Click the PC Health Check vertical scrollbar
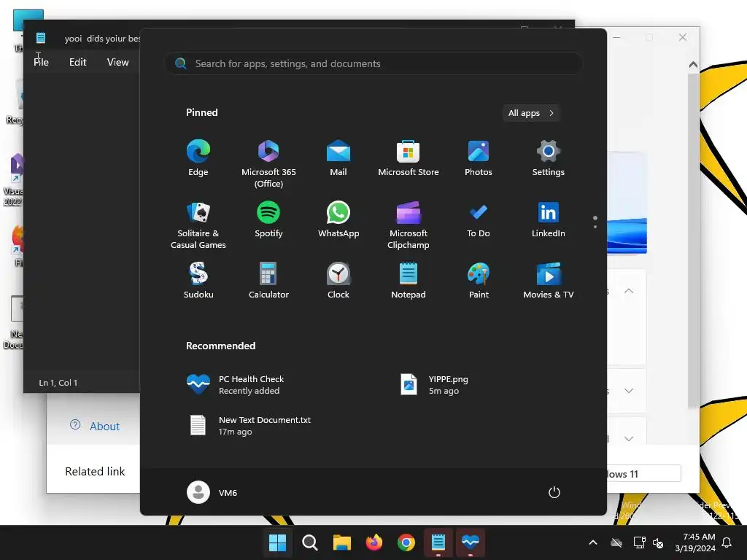The height and width of the screenshot is (560, 747). (693, 241)
